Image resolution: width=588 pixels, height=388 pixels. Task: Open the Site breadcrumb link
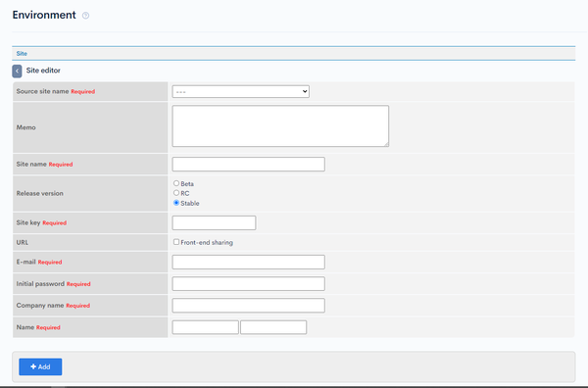22,54
